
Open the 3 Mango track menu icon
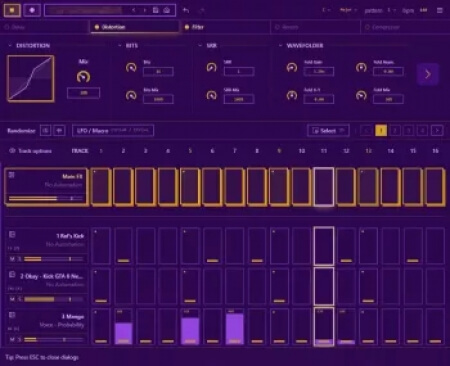tap(12, 315)
